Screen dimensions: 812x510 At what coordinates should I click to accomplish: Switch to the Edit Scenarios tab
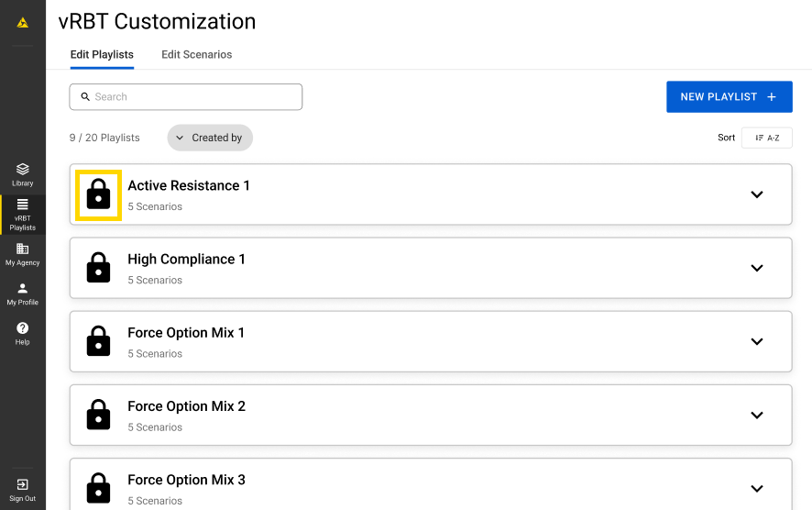click(197, 55)
